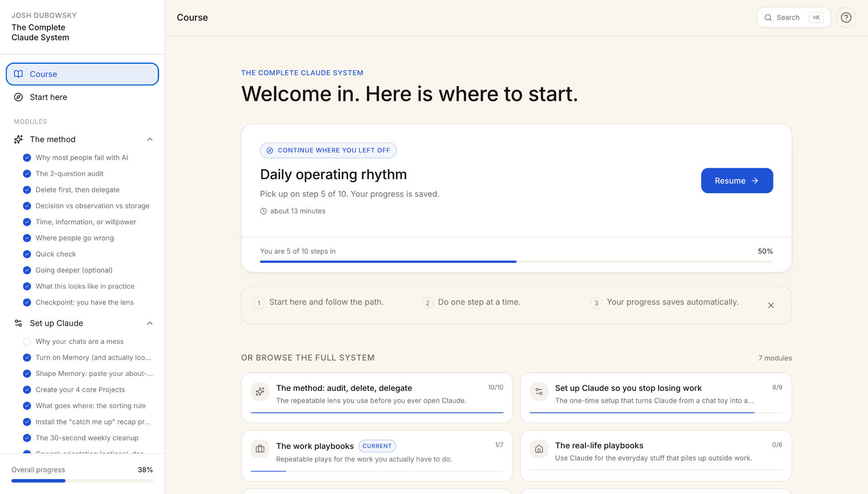The width and height of the screenshot is (868, 494).
Task: Open lesson What this looks like in practice
Action: point(85,286)
